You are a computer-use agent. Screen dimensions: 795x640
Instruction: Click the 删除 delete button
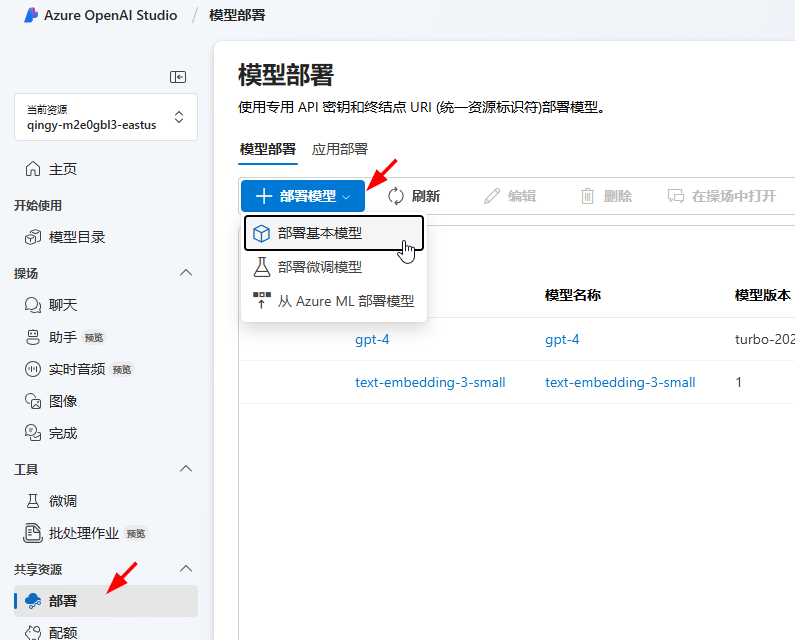pyautogui.click(x=606, y=196)
